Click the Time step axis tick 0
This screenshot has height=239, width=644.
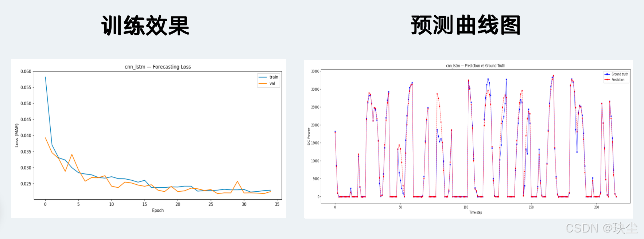click(x=335, y=207)
